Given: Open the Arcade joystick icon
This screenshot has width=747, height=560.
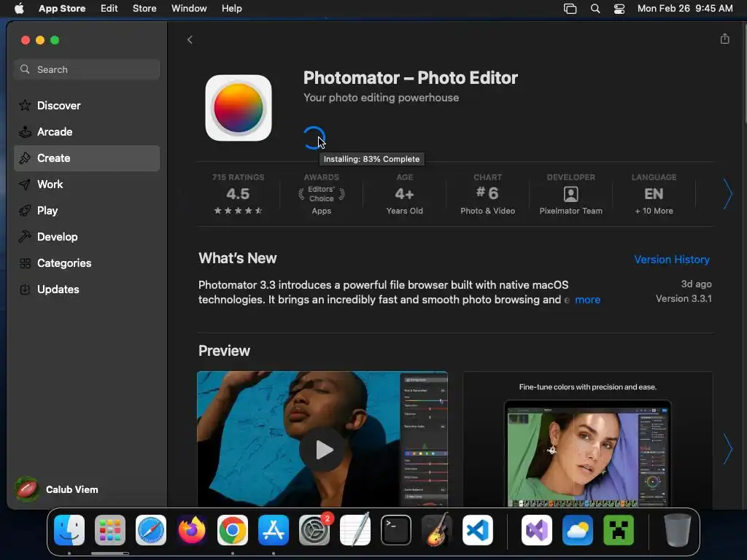Looking at the screenshot, I should (x=25, y=131).
